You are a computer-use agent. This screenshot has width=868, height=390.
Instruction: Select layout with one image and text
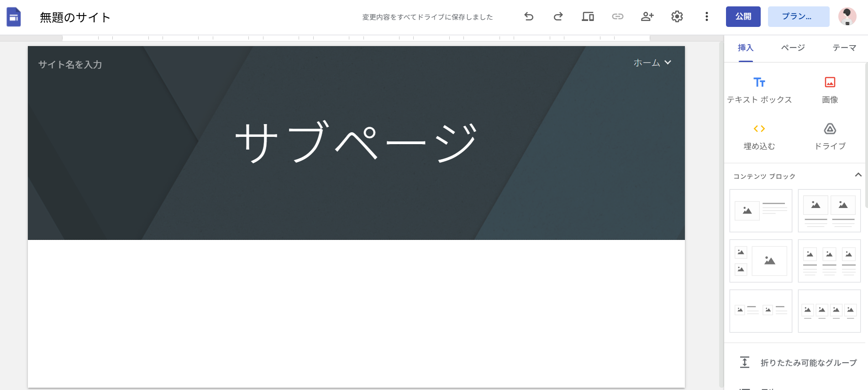pos(761,211)
